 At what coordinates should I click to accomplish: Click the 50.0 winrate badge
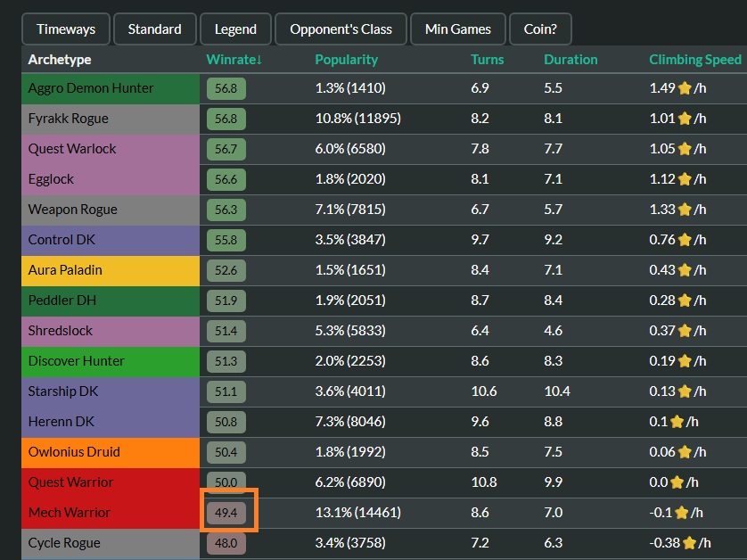[226, 482]
